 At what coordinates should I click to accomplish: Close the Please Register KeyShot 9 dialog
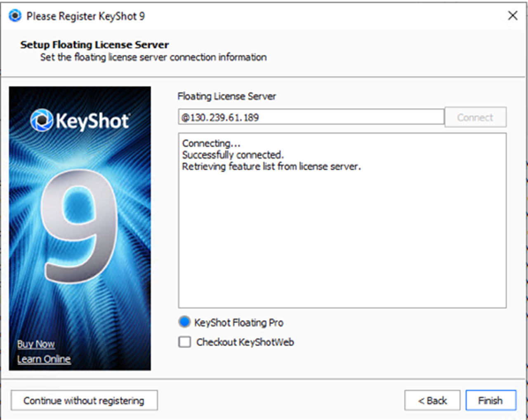[x=513, y=16]
